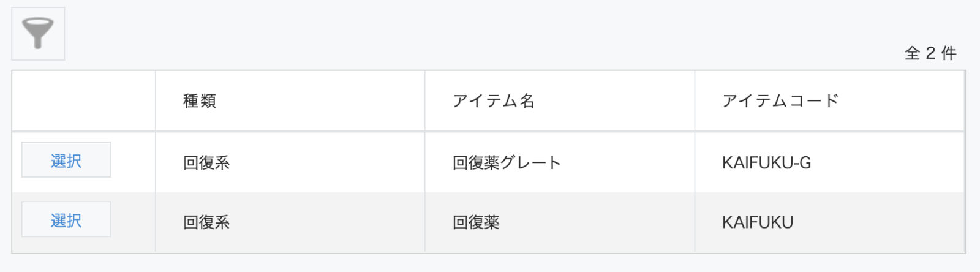
Task: Click the empty header cell above 選択 buttons
Action: [84, 100]
